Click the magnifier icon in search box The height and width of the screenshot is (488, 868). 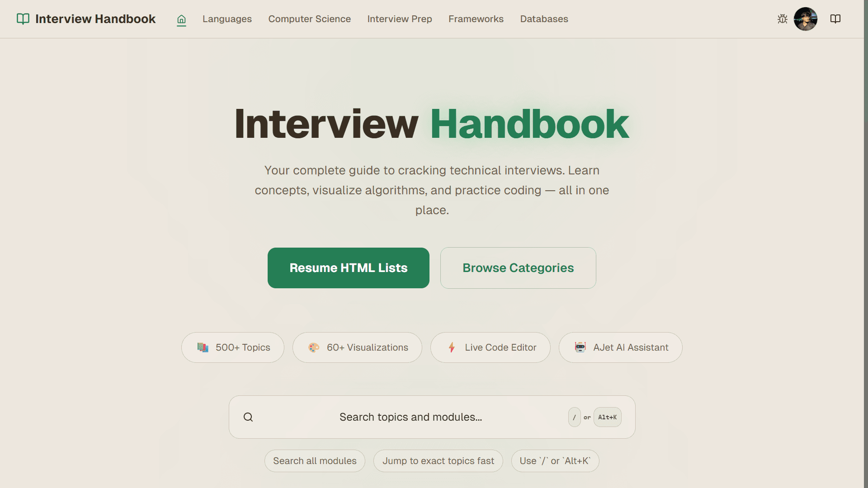coord(248,417)
